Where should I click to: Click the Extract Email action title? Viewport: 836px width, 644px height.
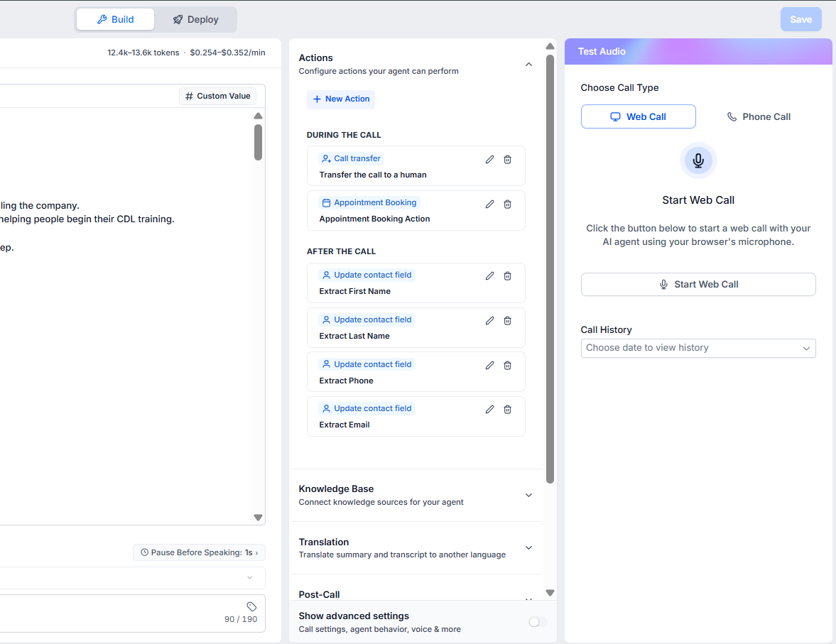click(x=344, y=425)
